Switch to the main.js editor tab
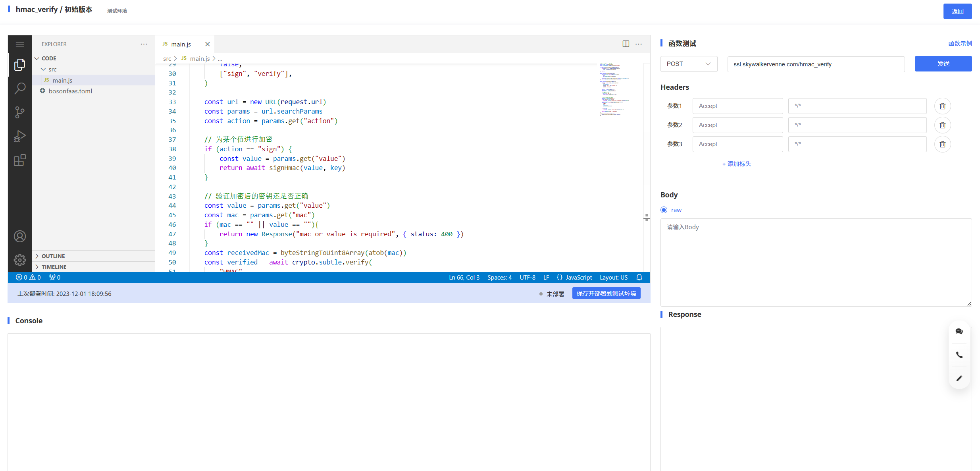The width and height of the screenshot is (980, 471). point(181,44)
